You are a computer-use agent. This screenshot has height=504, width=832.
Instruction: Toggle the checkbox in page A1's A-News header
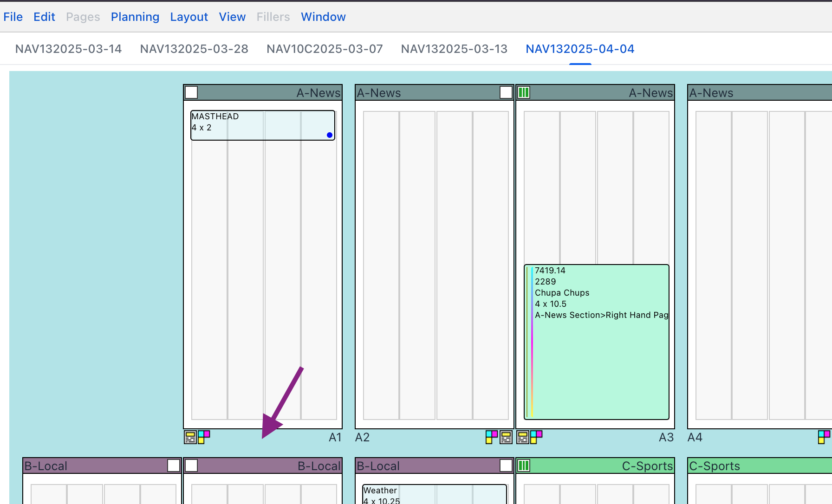[x=191, y=92]
